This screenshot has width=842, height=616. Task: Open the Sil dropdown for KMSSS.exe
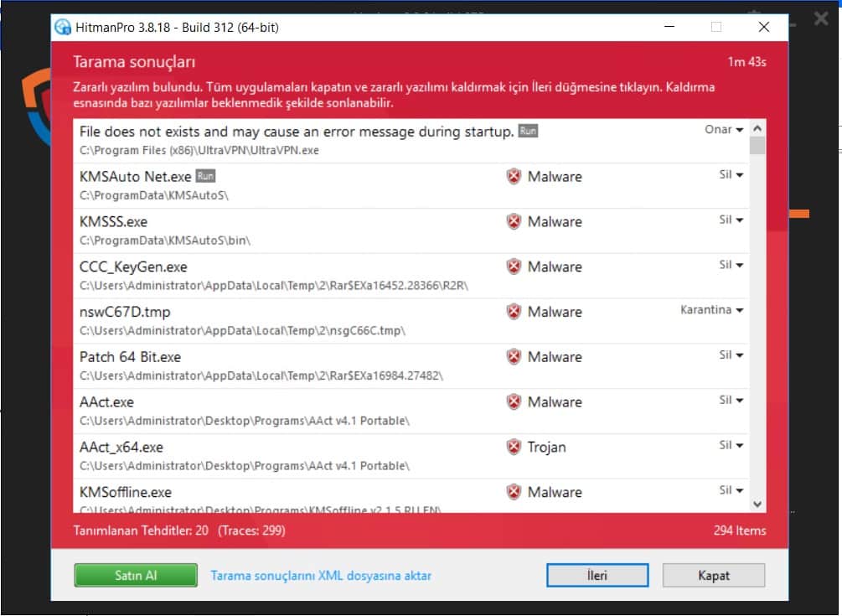731,220
